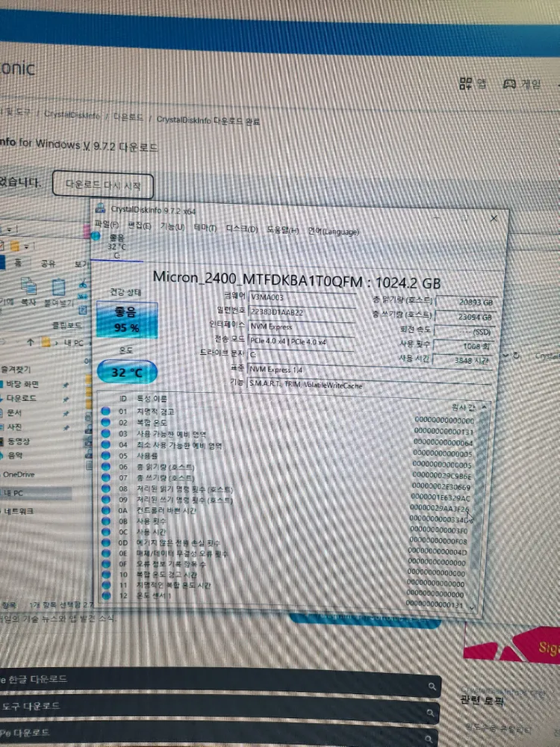This screenshot has height=747, width=560.
Task: Select 네트워크 in File Explorer sidebar
Action: point(19,511)
